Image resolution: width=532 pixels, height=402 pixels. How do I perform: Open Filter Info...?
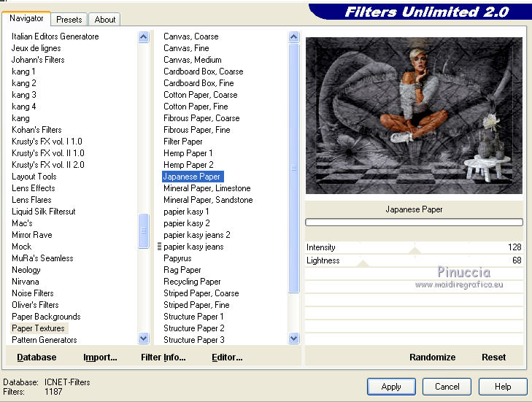(163, 357)
